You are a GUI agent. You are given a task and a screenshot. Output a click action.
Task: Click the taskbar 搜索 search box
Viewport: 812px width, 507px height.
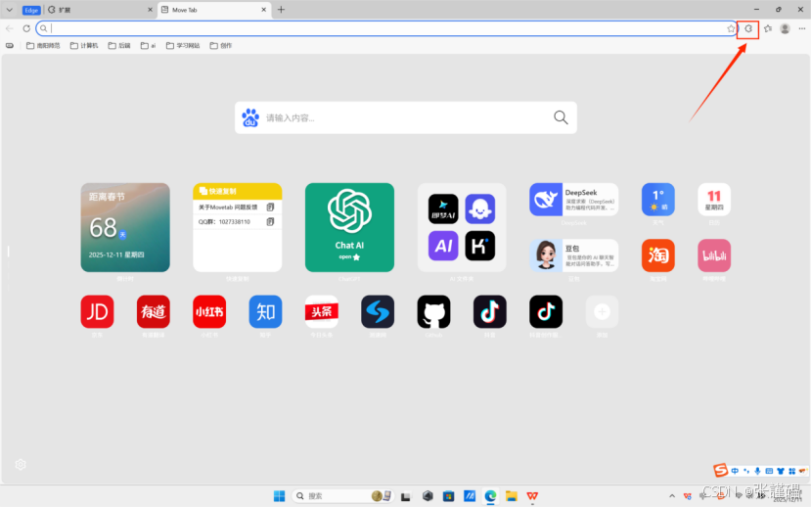(342, 496)
